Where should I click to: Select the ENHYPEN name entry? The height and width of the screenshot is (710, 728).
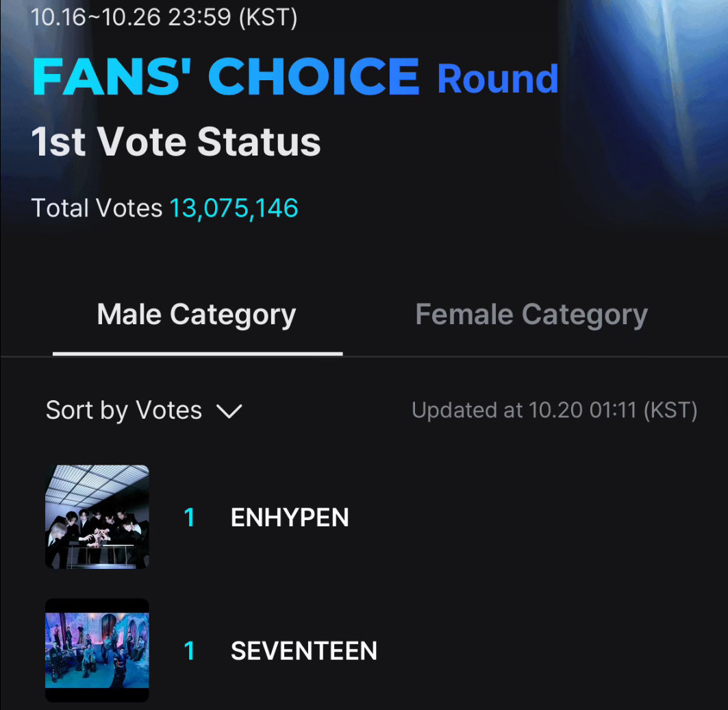click(290, 517)
